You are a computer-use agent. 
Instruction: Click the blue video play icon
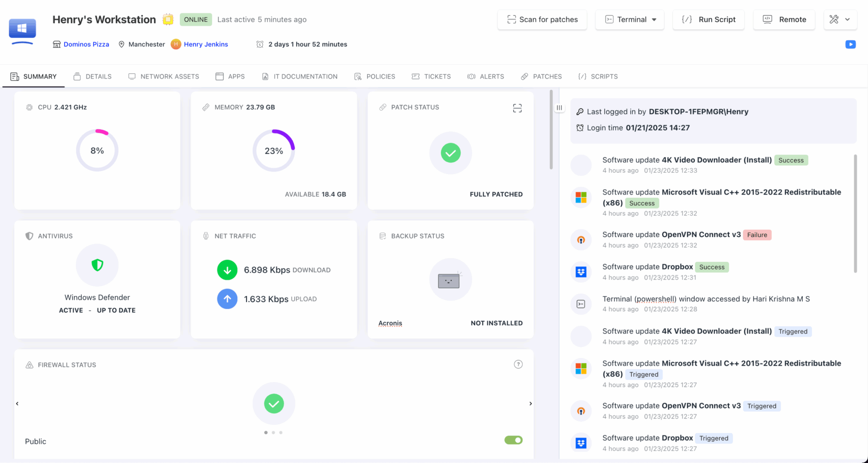coord(850,44)
